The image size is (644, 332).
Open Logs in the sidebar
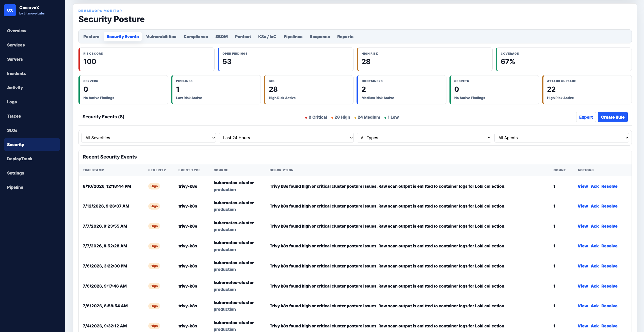(x=32, y=102)
